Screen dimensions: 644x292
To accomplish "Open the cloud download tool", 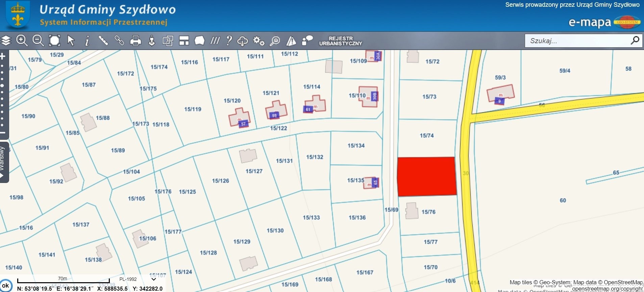I will tap(242, 41).
